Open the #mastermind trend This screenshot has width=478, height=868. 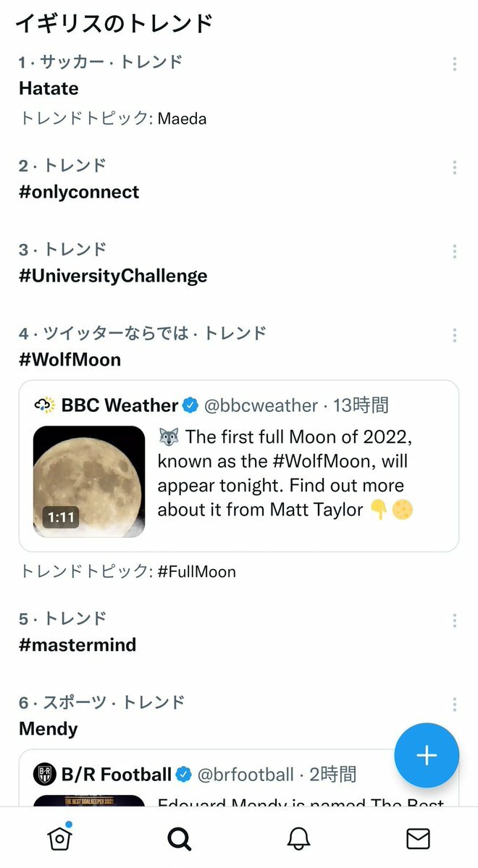[77, 645]
